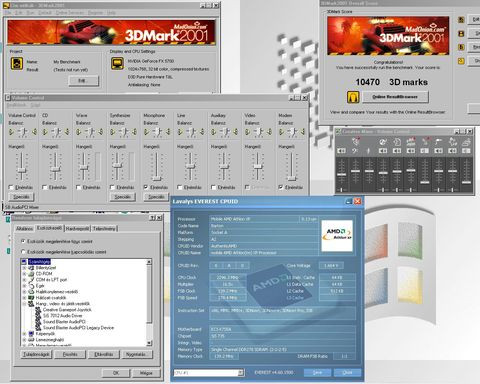Click the yellow Project icon in 3DMark
This screenshot has height=384, width=480.
pyautogui.click(x=17, y=63)
